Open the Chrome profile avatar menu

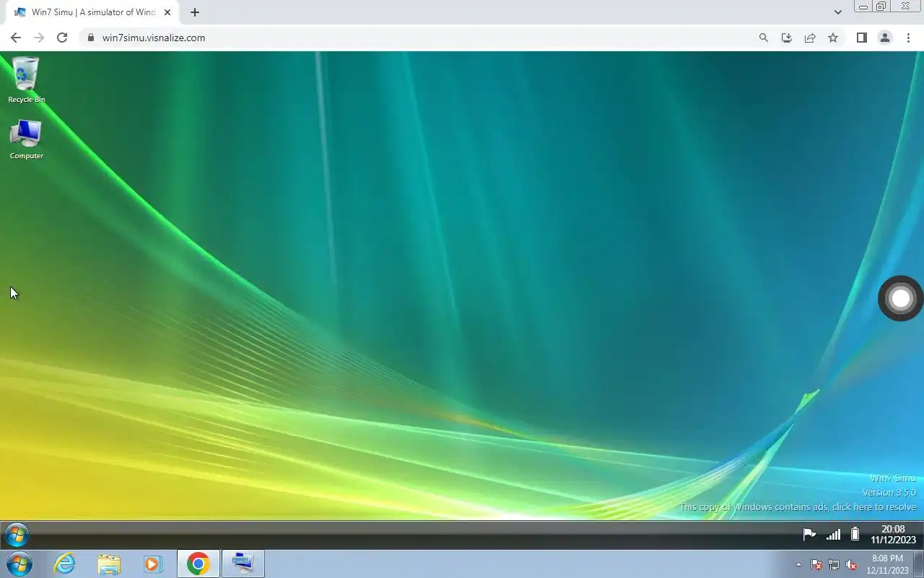[885, 38]
